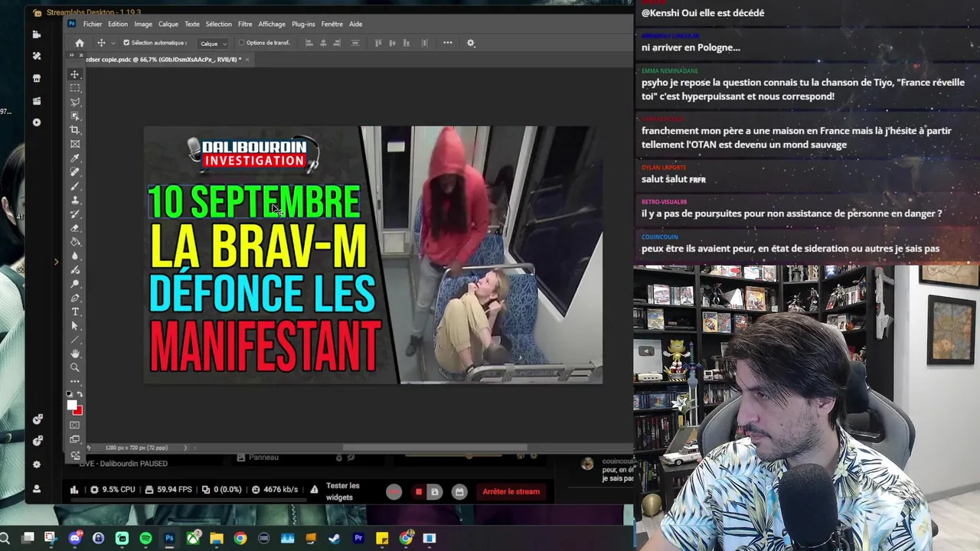
Task: Select the Eyedropper tool
Action: click(75, 158)
